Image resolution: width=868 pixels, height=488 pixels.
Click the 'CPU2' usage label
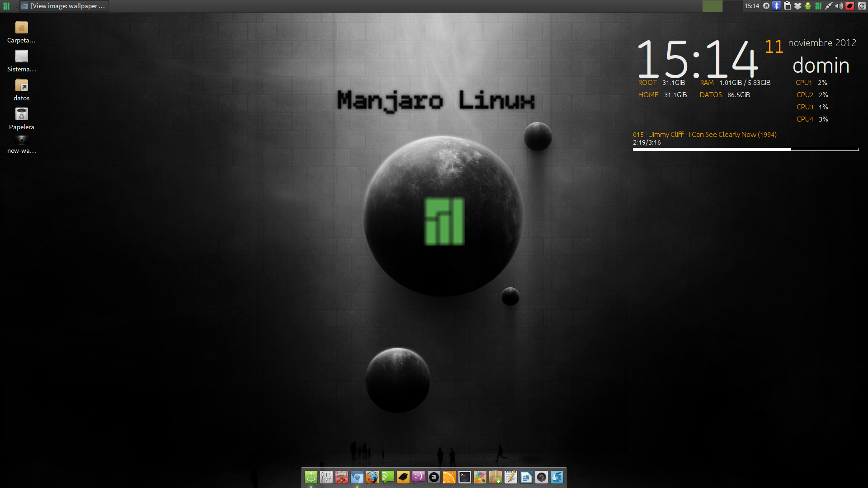pyautogui.click(x=805, y=95)
